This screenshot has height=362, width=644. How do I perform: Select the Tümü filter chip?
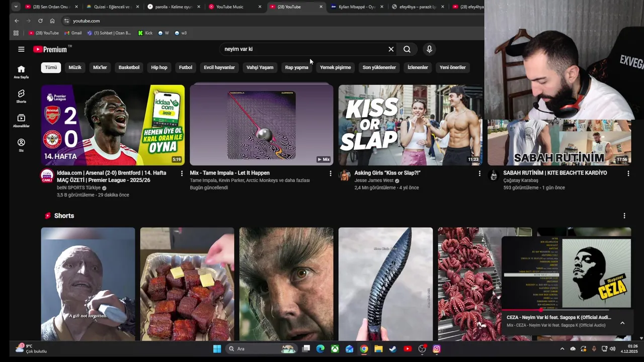pyautogui.click(x=51, y=67)
